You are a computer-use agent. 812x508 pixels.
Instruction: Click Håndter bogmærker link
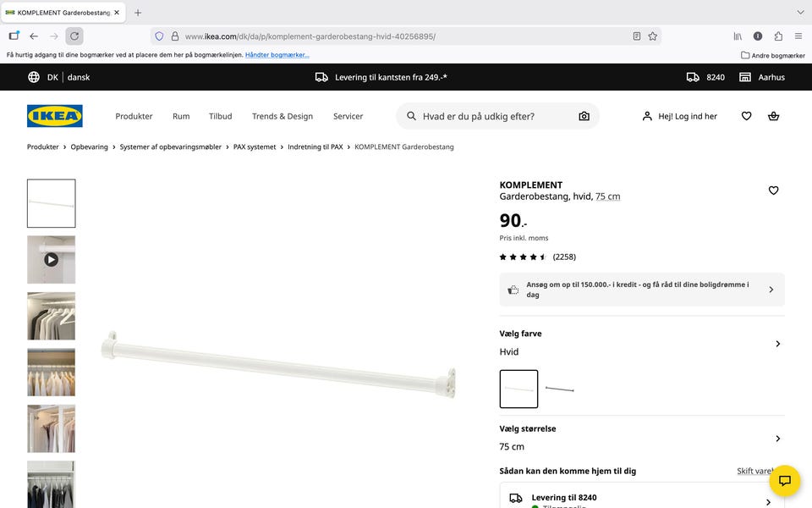(277, 55)
